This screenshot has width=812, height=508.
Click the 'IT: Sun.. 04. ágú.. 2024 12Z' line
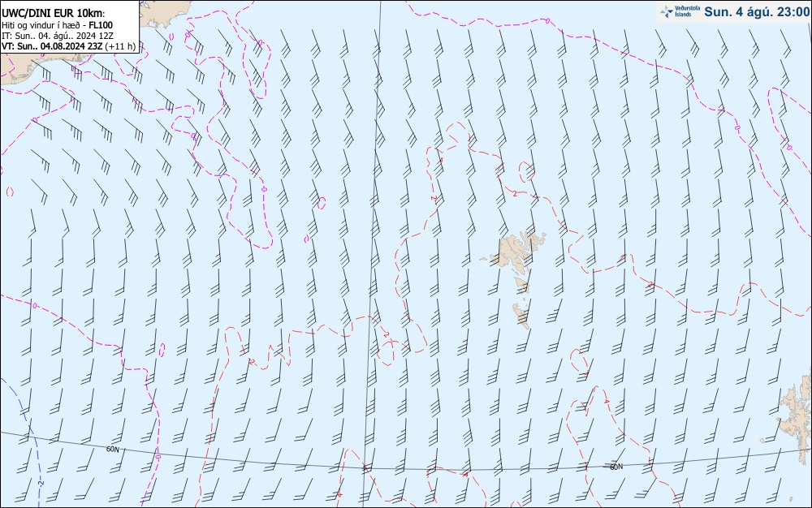click(58, 36)
